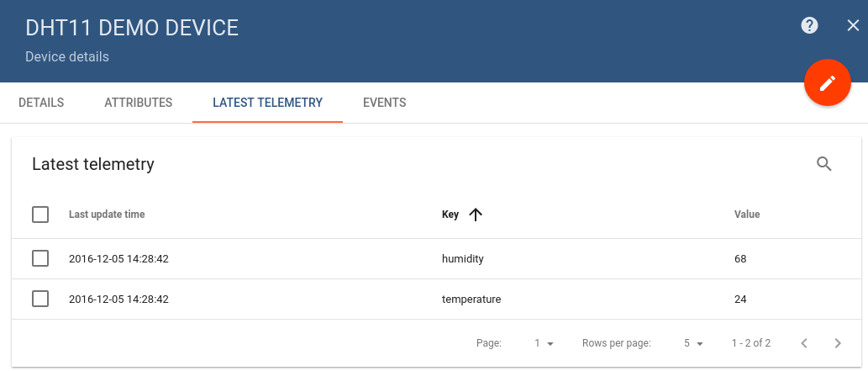Sort by Last update time header

(x=107, y=215)
